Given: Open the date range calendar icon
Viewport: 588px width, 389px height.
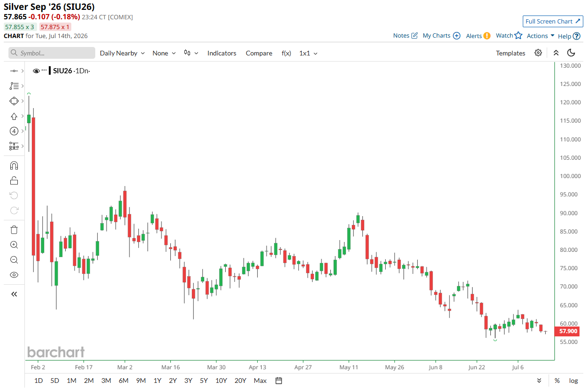Looking at the screenshot, I should [279, 381].
